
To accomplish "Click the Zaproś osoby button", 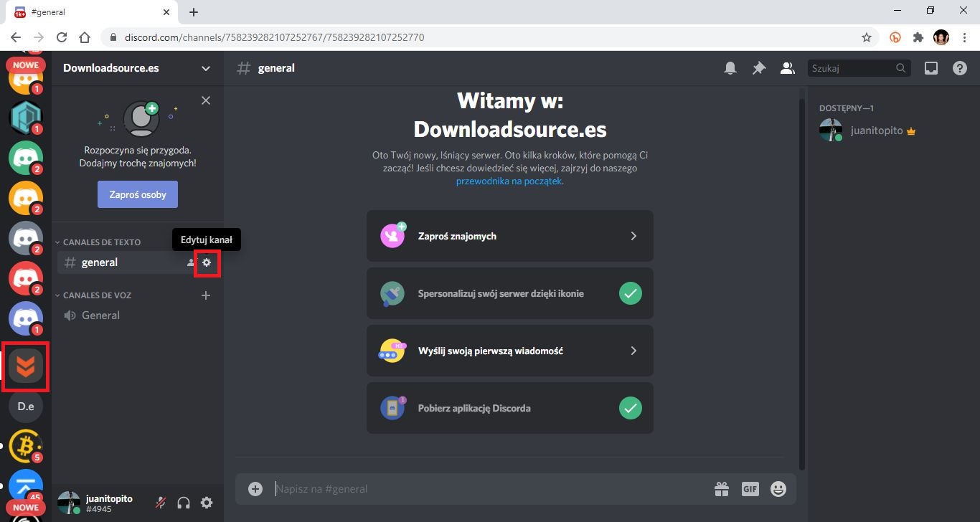I will (138, 194).
